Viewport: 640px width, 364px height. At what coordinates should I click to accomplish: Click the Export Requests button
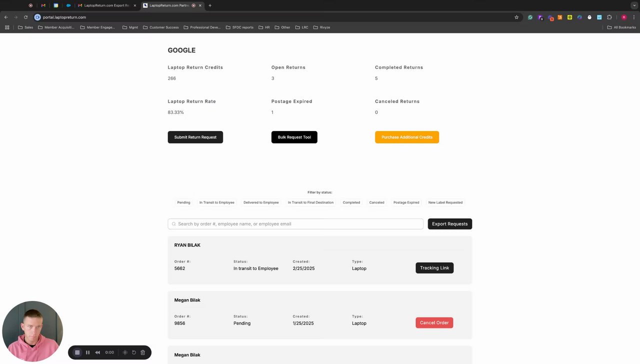tap(449, 224)
